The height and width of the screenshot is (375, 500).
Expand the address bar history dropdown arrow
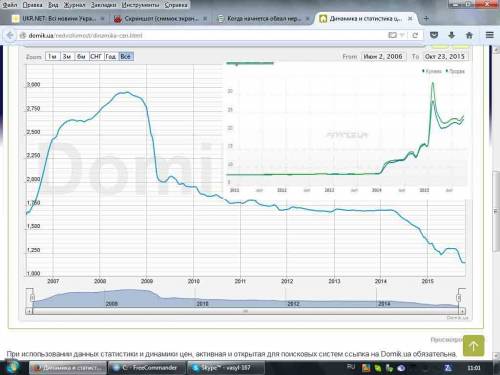[x=402, y=35]
